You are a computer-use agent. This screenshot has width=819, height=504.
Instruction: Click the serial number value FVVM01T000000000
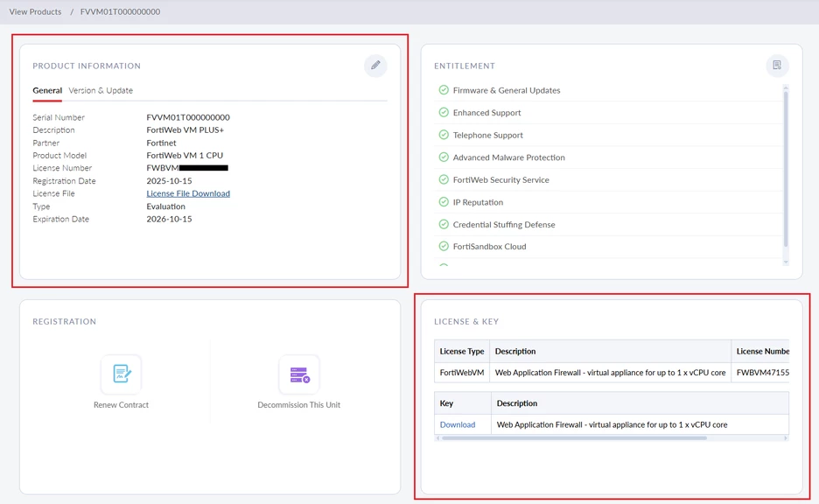pyautogui.click(x=188, y=117)
